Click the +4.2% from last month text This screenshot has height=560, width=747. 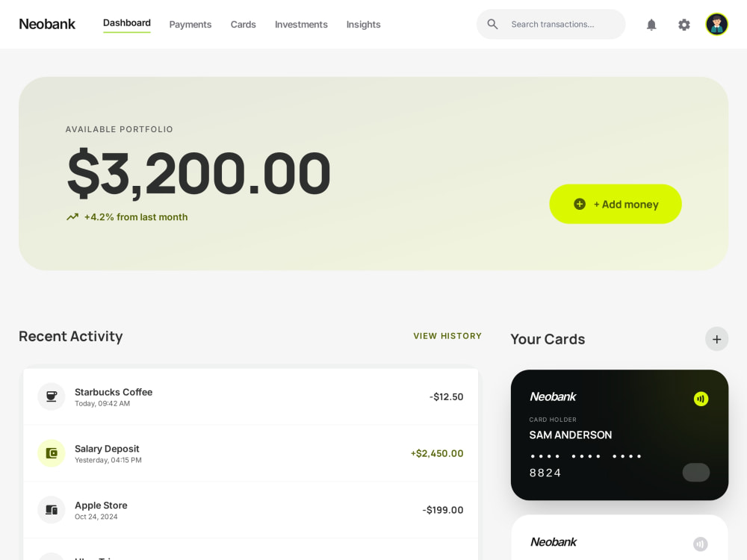(x=136, y=217)
